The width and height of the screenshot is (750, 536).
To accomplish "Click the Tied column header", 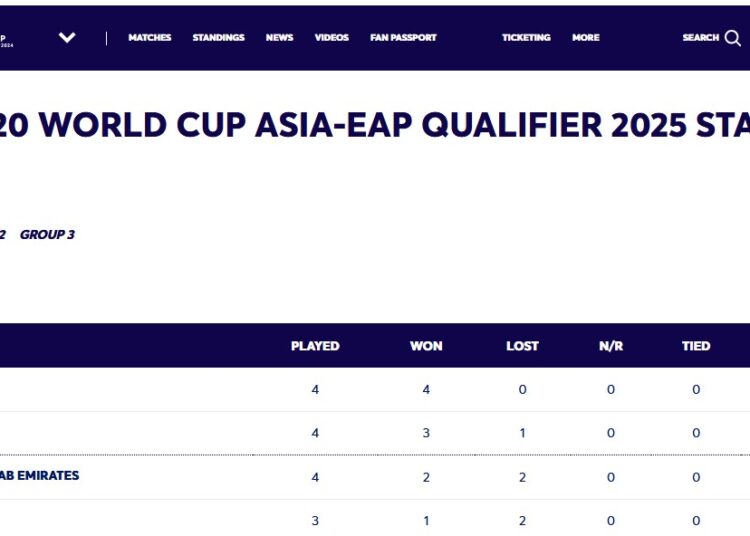I will [696, 346].
